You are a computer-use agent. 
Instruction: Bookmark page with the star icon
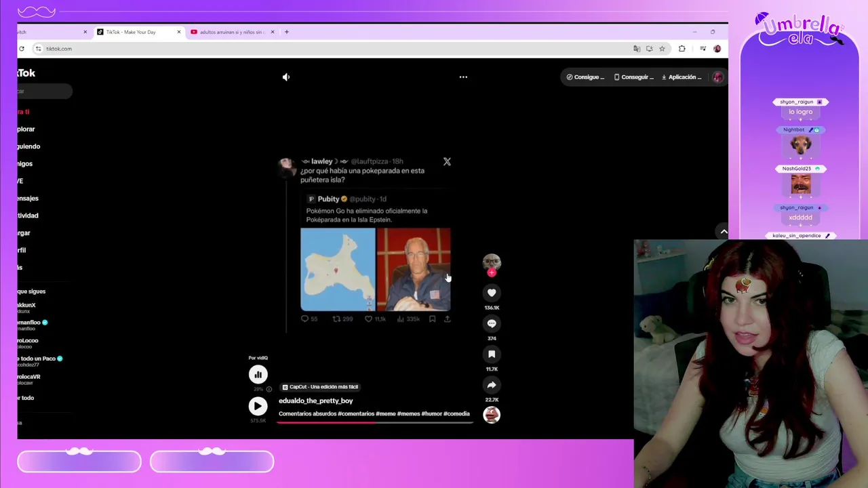(x=662, y=49)
